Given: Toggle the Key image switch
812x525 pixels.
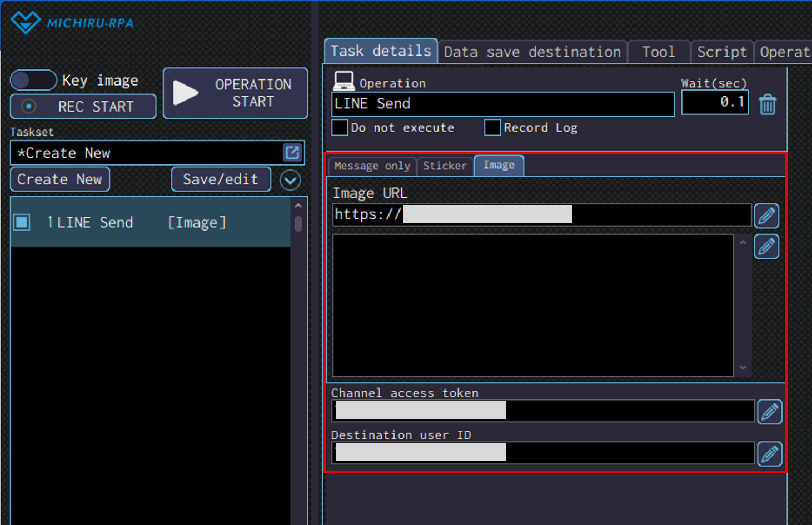Looking at the screenshot, I should pos(34,80).
